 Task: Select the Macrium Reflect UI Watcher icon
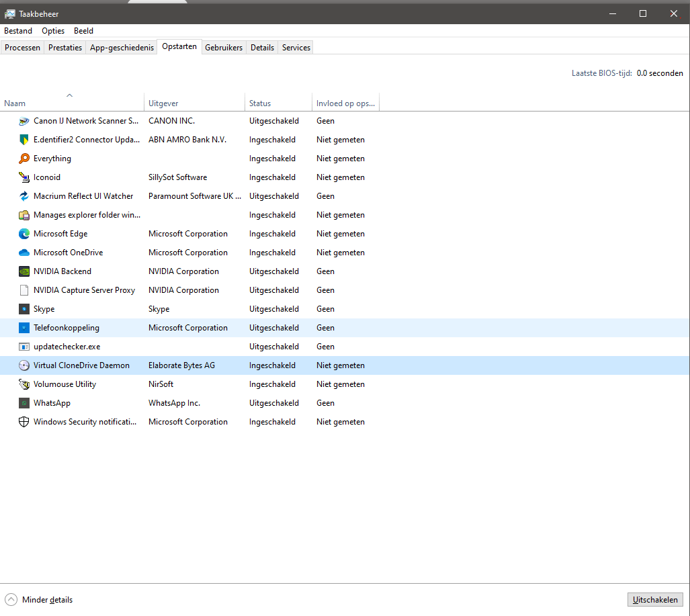(x=24, y=196)
